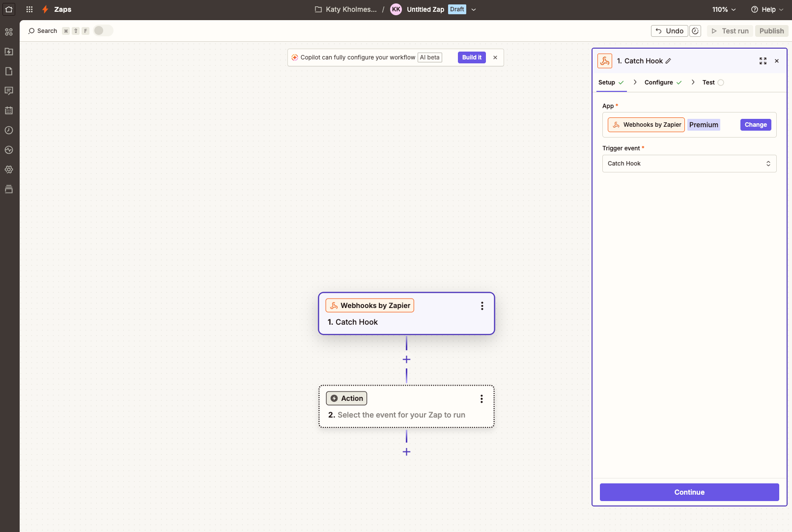Open the chat/notes sidebar icon

(9, 91)
